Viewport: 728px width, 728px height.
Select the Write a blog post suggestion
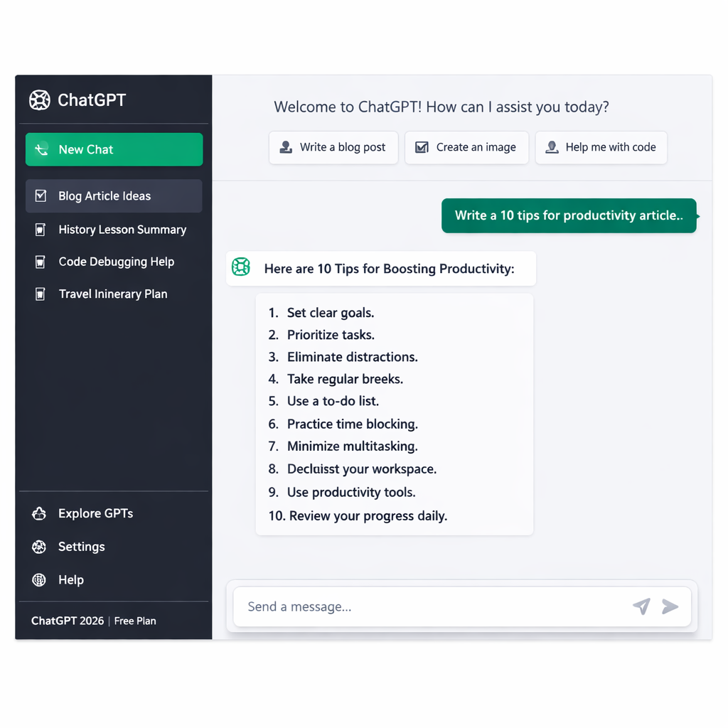click(x=333, y=147)
